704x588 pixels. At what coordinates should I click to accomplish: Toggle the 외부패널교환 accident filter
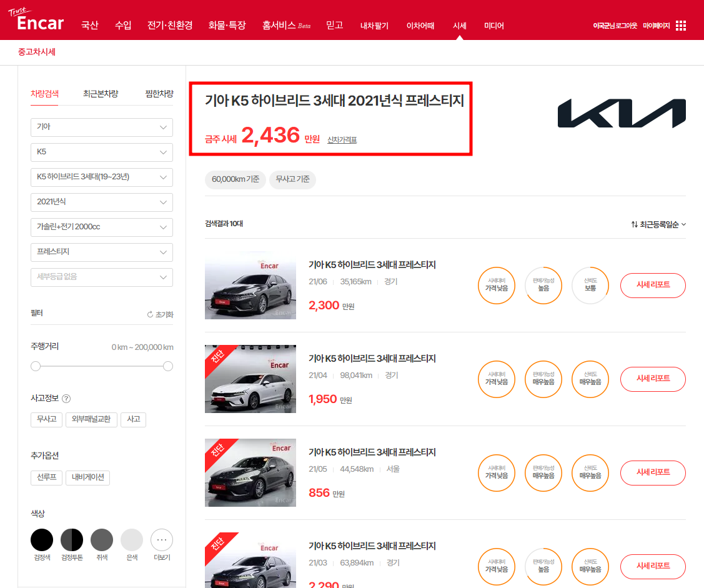pyautogui.click(x=91, y=419)
